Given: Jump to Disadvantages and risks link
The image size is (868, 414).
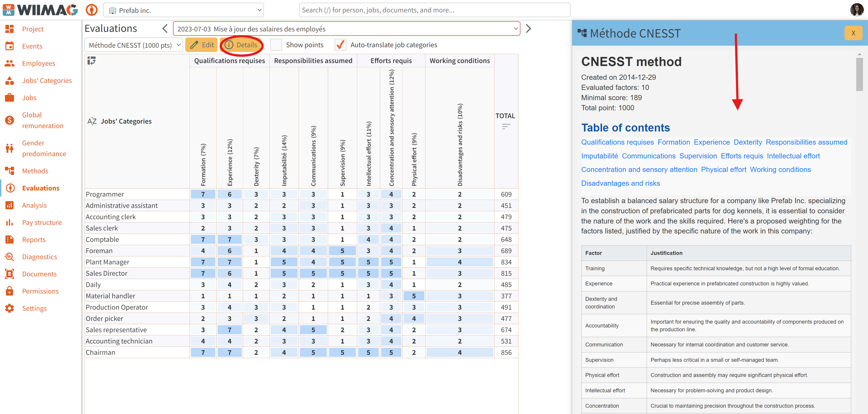Looking at the screenshot, I should tap(620, 183).
